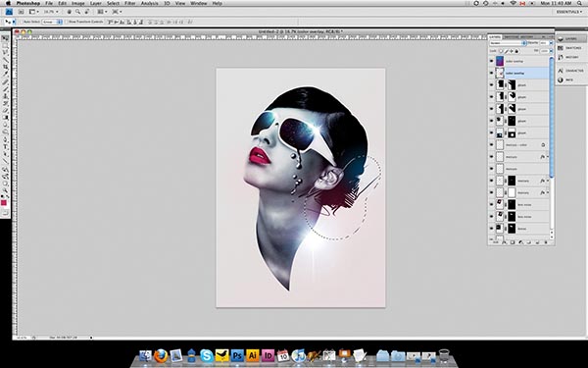Open the layer blend mode dropdown
Viewport: 588px width, 368px height.
coord(508,43)
